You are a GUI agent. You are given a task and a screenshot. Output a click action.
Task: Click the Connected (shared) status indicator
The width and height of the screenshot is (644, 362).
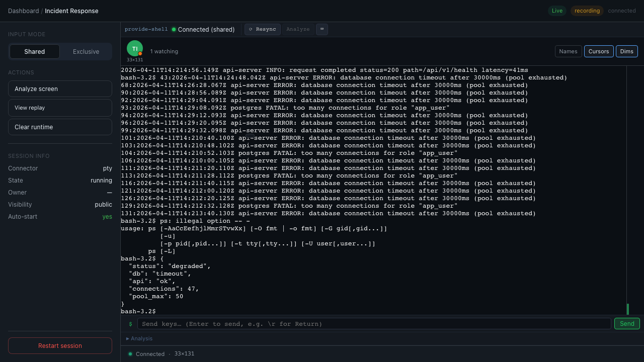click(203, 29)
